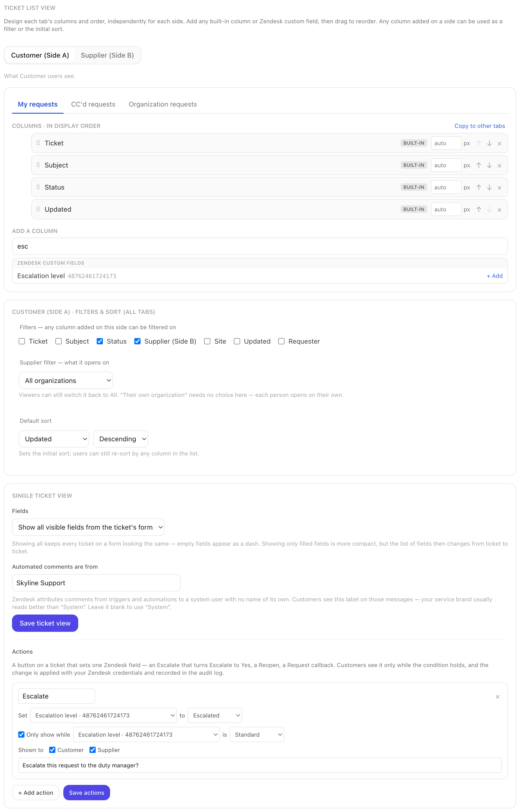Add the Escalation level custom field
The image size is (520, 812).
(494, 276)
